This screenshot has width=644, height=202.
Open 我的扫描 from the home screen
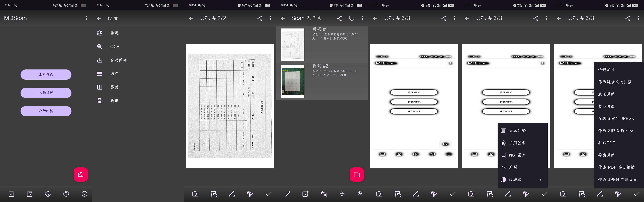(x=46, y=111)
